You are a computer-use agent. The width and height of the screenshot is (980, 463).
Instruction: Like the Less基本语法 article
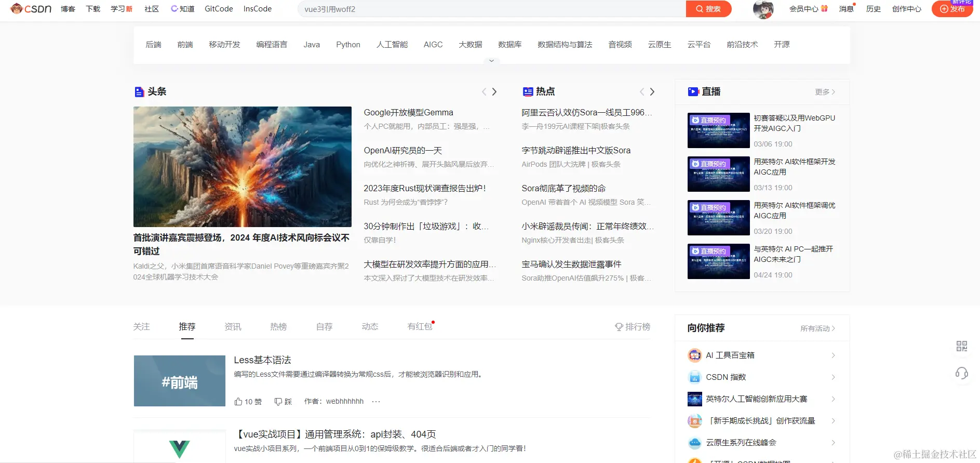[248, 402]
